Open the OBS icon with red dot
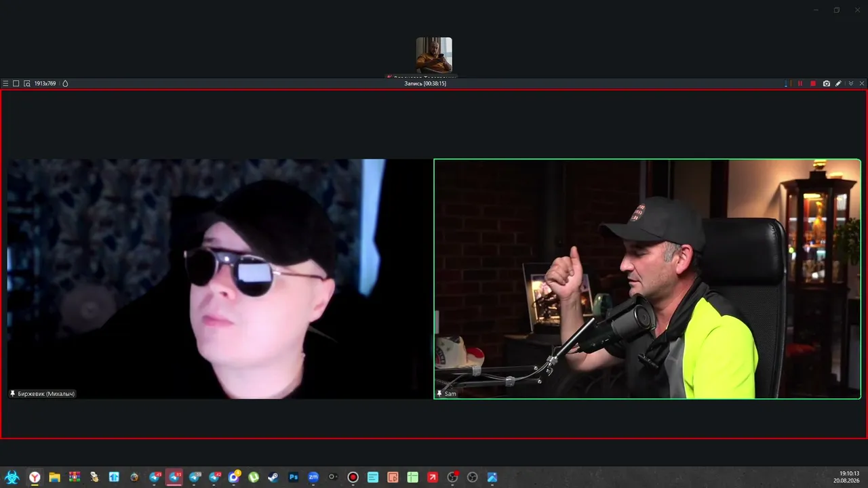This screenshot has width=868, height=488. 452,477
